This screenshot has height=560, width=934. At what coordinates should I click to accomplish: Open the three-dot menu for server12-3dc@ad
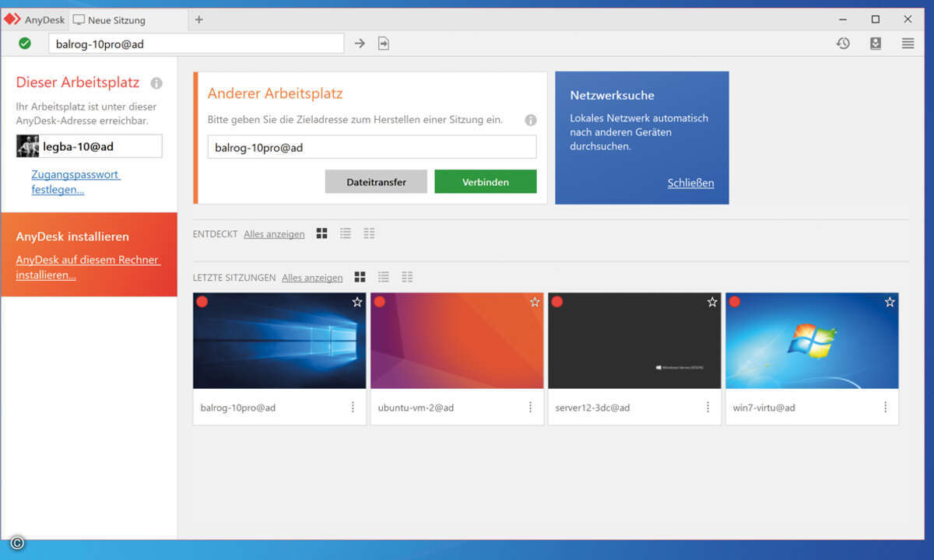tap(708, 407)
